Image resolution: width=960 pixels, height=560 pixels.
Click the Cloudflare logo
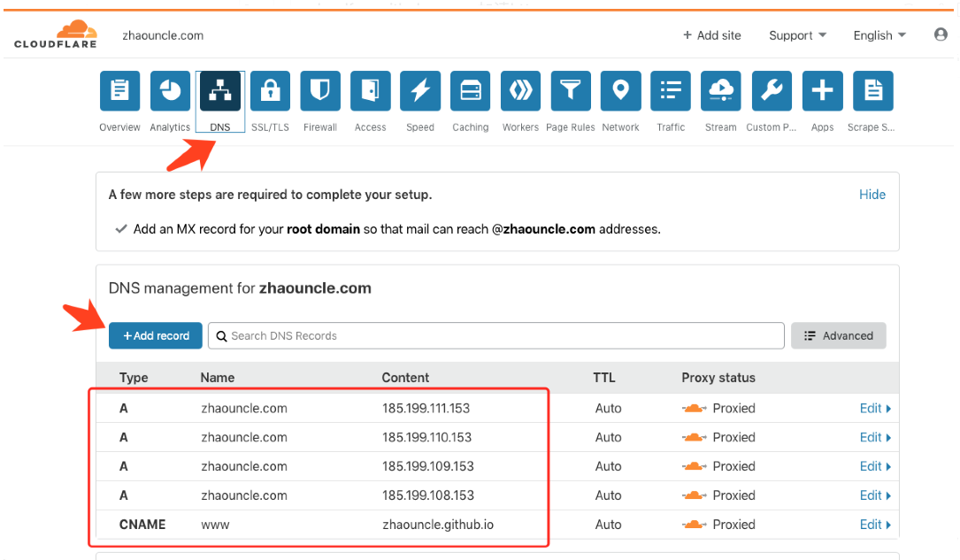coord(56,35)
